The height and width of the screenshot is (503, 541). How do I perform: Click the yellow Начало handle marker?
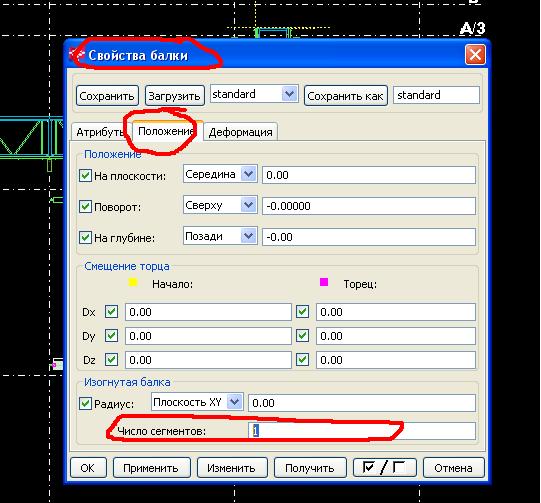point(133,282)
